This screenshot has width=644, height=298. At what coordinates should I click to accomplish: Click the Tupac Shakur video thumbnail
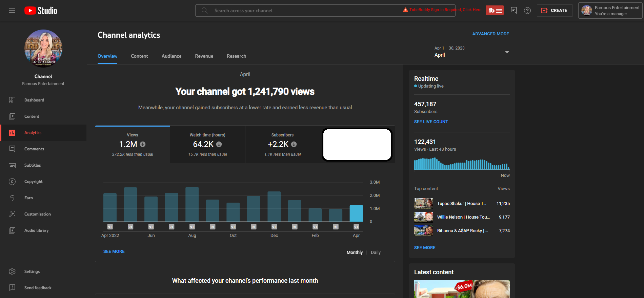tap(424, 204)
